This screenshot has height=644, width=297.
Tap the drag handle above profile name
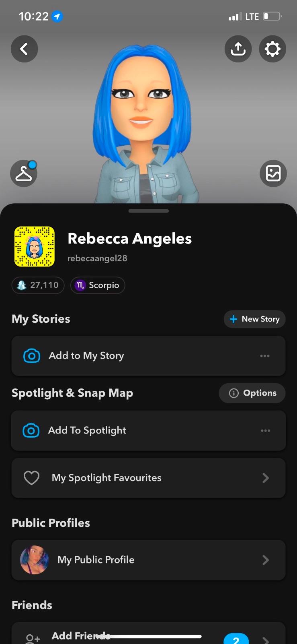(148, 211)
